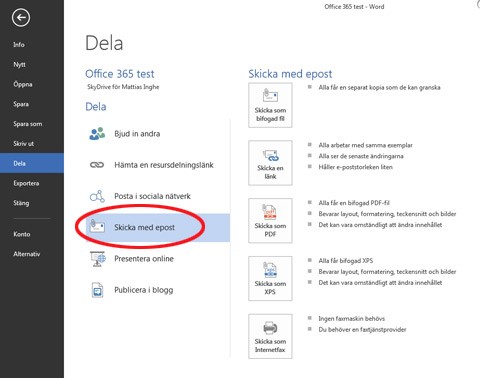Click the chain link icon for resursdelningslänk
The height and width of the screenshot is (378, 480).
(x=97, y=165)
